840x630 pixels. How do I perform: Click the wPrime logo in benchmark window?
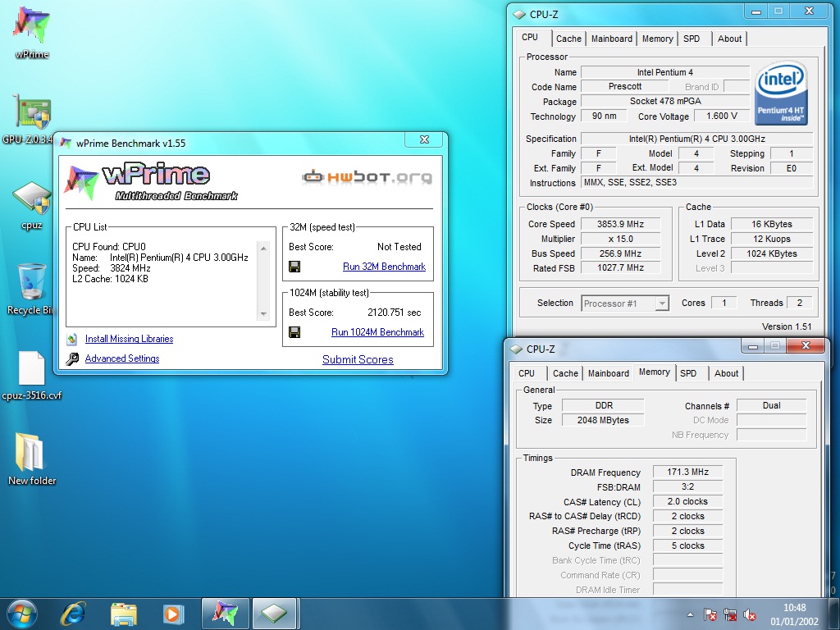point(151,181)
